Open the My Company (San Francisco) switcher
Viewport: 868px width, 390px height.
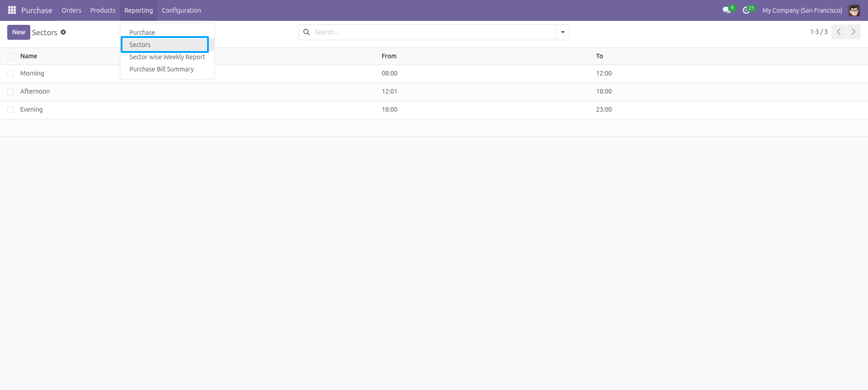pyautogui.click(x=802, y=10)
